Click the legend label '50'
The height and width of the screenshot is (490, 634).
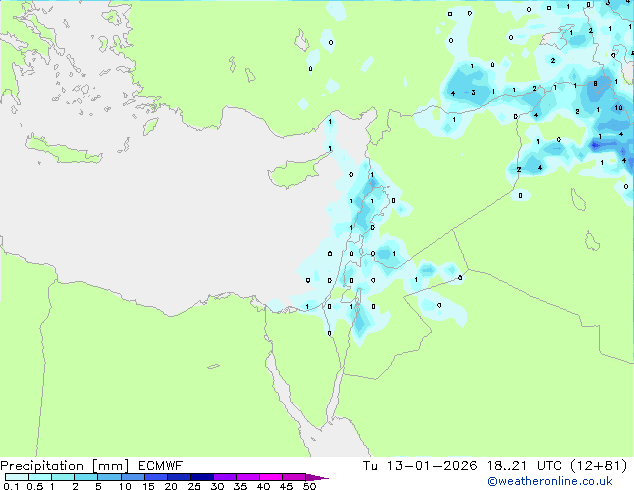pos(309,486)
